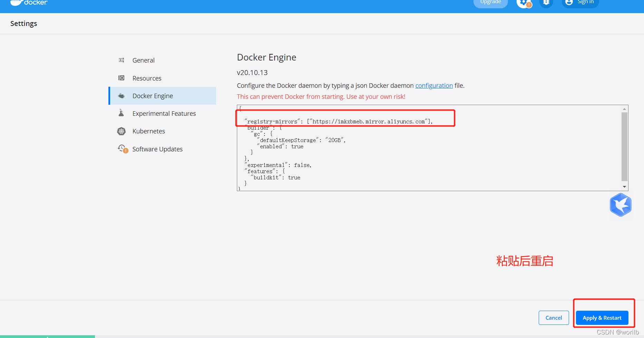
Task: Click the "experimental": false line
Action: pyautogui.click(x=278, y=165)
